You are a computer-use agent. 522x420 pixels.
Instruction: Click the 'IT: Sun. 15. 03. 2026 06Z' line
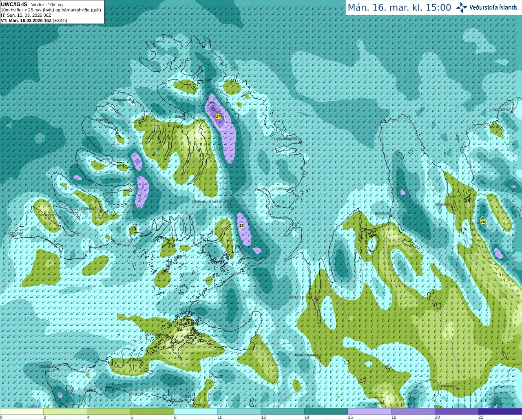(26, 15)
